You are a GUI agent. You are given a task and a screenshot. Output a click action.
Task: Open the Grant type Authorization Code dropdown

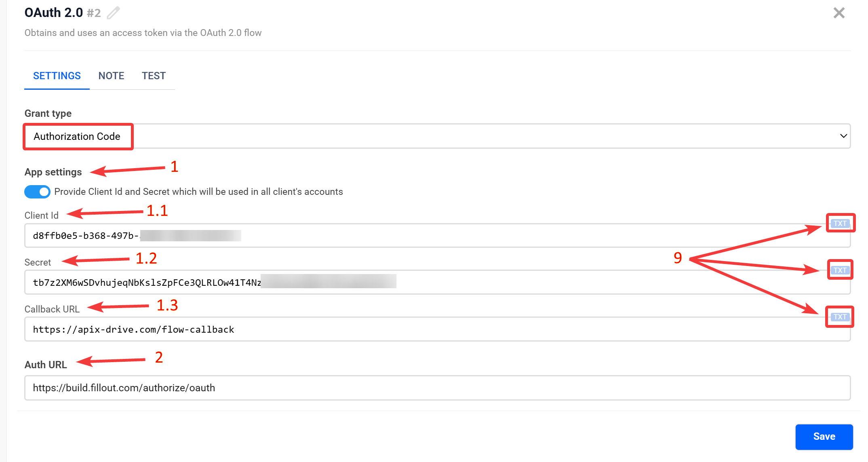[x=436, y=136]
